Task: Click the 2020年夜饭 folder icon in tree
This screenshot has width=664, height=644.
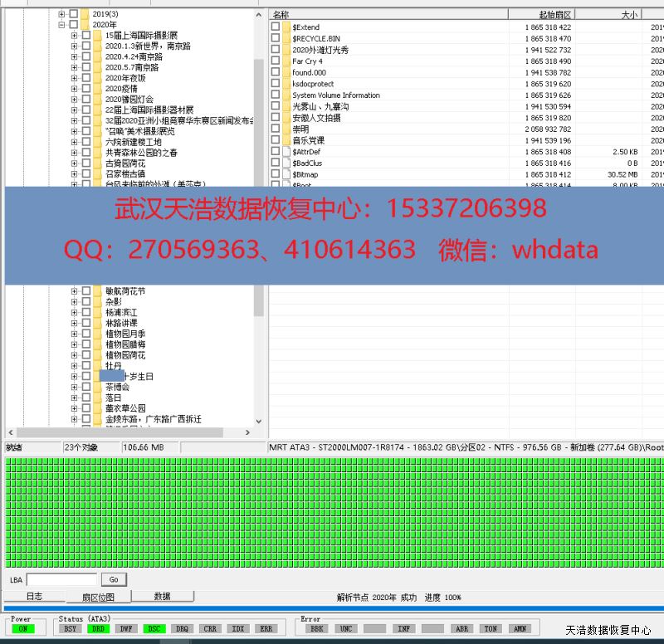Action: pyautogui.click(x=98, y=78)
